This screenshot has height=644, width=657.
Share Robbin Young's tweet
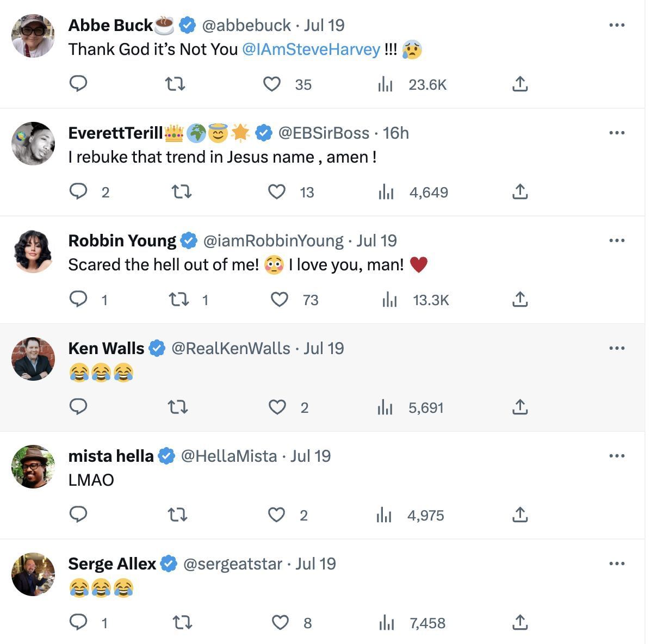tap(520, 299)
